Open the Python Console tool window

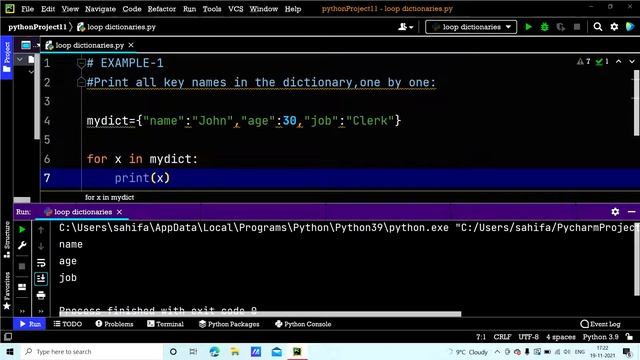303,324
